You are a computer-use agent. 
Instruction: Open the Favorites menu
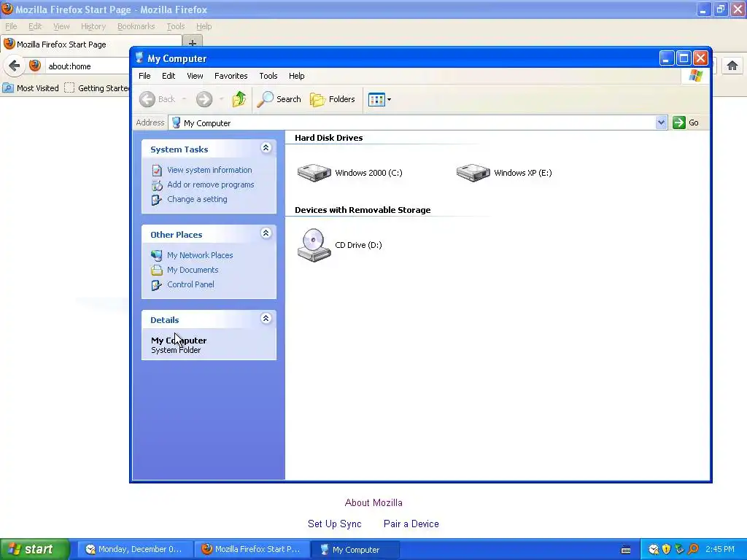[x=231, y=76]
